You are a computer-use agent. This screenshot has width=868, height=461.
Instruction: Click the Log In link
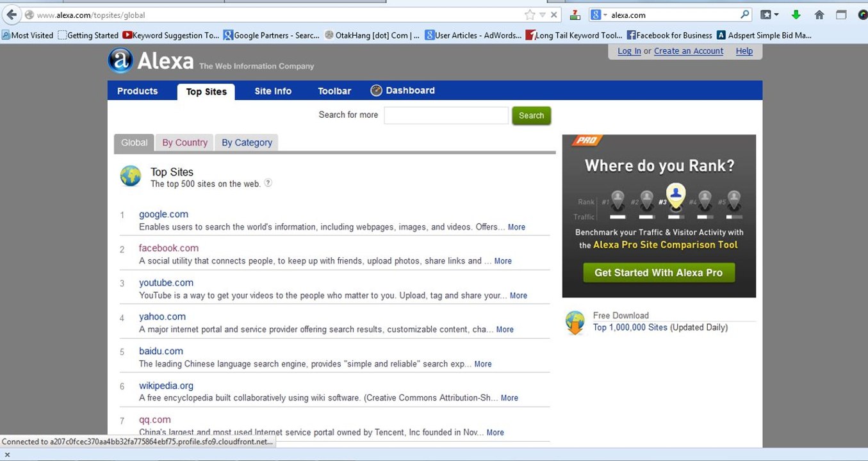[629, 51]
